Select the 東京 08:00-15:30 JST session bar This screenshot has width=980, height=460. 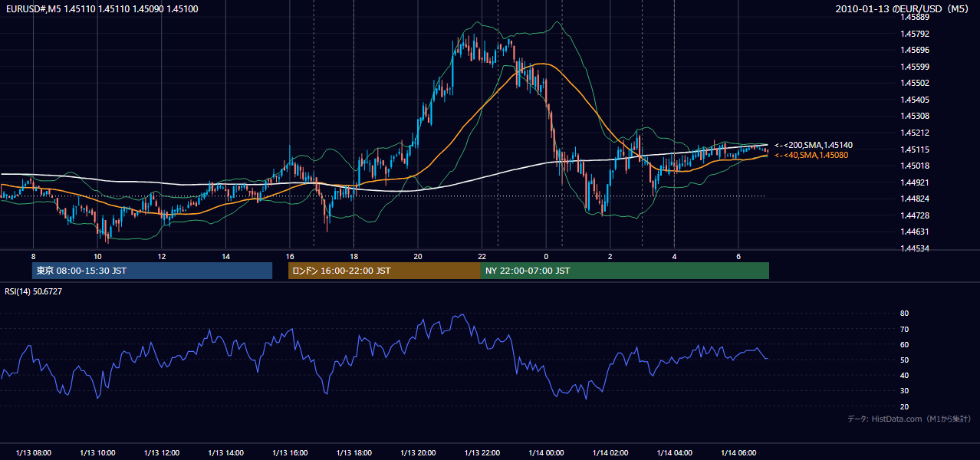tap(153, 271)
